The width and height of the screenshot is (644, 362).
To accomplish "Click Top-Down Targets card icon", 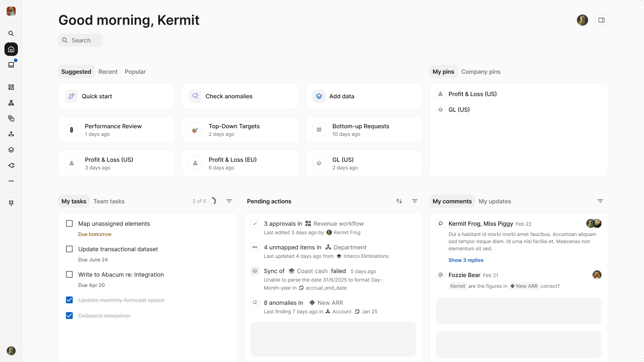I will (195, 130).
